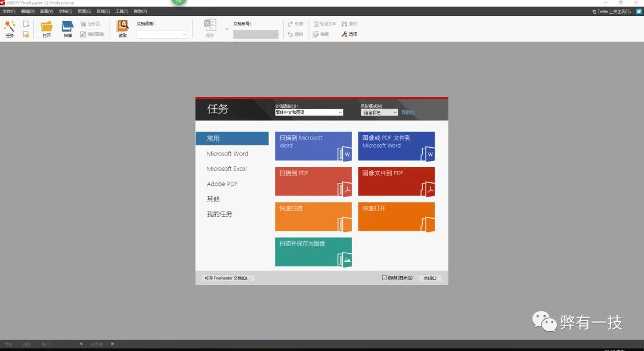Screen dimensions: 644x351
Task: Click the help link beside 色彩模式
Action: click(408, 113)
